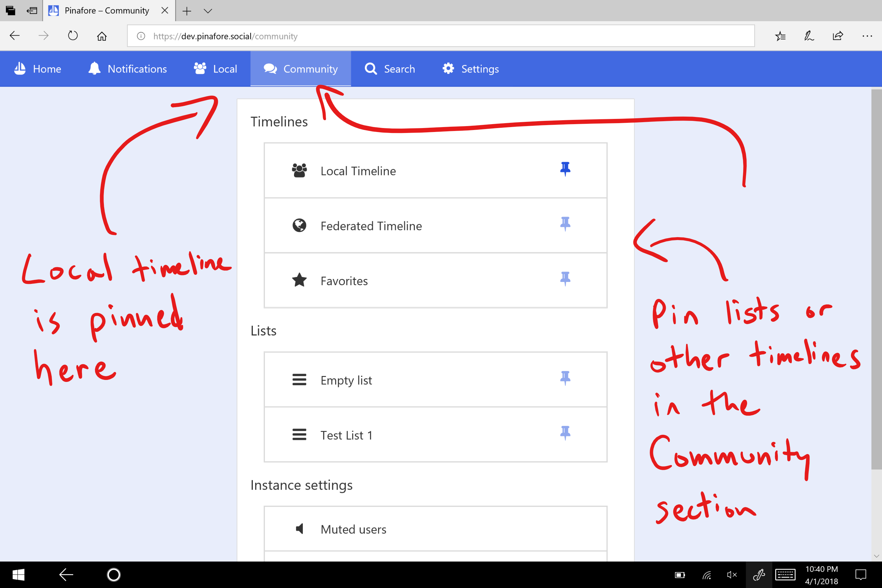Click the browser refresh icon
882x588 pixels.
pos(73,36)
